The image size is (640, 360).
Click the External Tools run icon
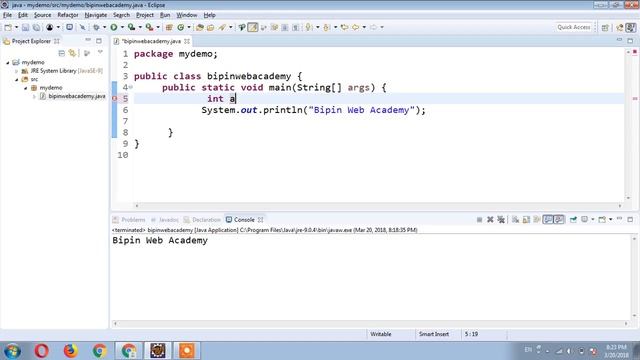pyautogui.click(x=149, y=27)
